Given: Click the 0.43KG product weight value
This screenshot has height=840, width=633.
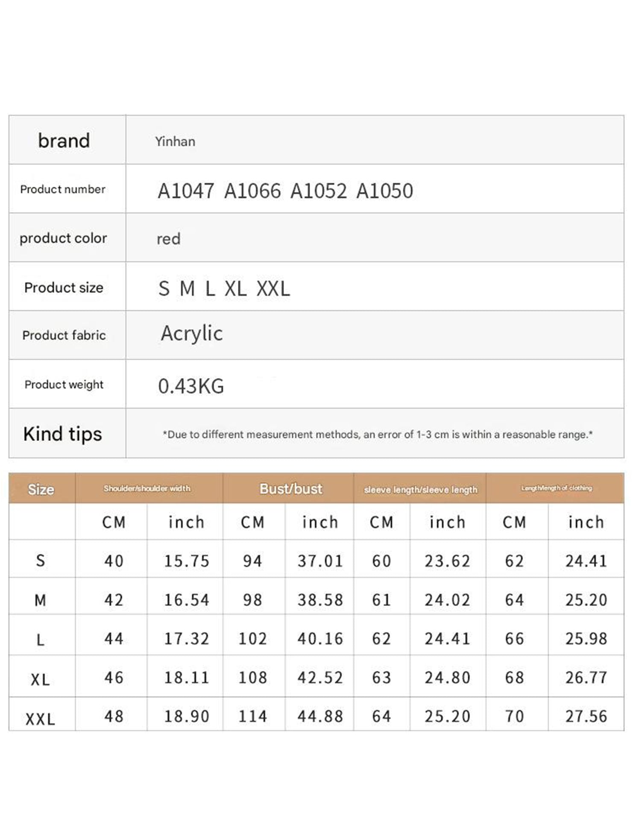Looking at the screenshot, I should (x=191, y=386).
